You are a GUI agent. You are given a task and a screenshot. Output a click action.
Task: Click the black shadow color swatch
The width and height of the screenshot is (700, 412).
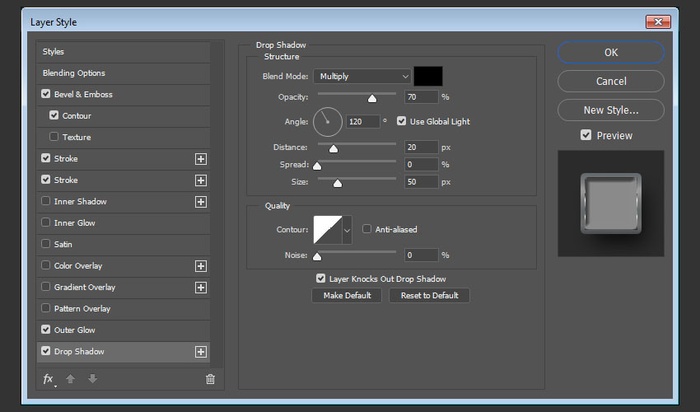[429, 76]
